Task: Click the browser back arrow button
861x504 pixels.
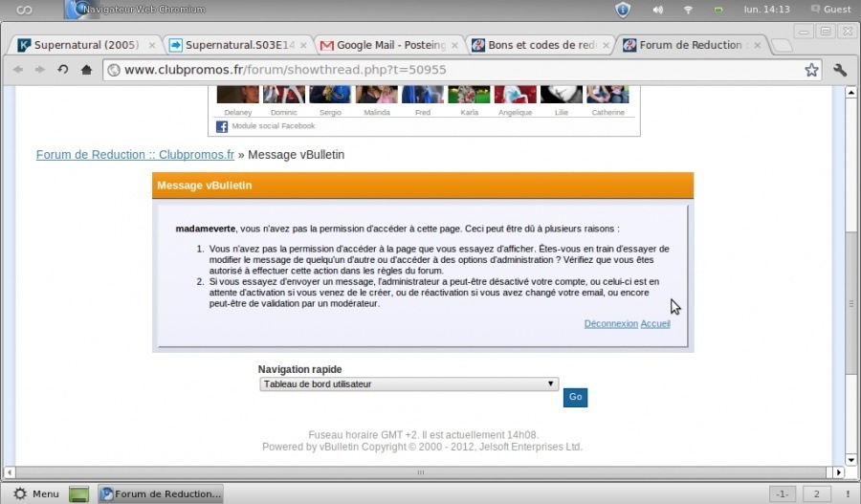Action: [16, 70]
